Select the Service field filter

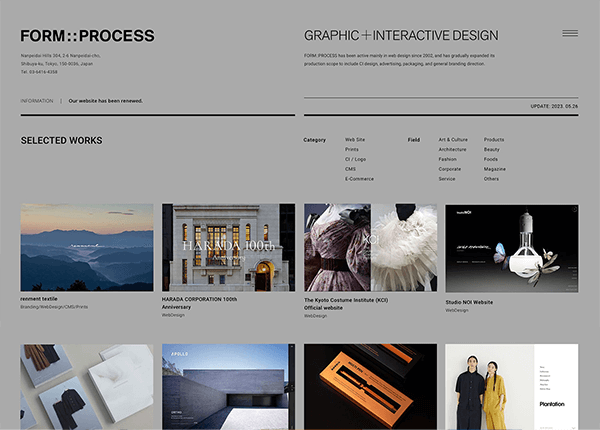coord(447,179)
